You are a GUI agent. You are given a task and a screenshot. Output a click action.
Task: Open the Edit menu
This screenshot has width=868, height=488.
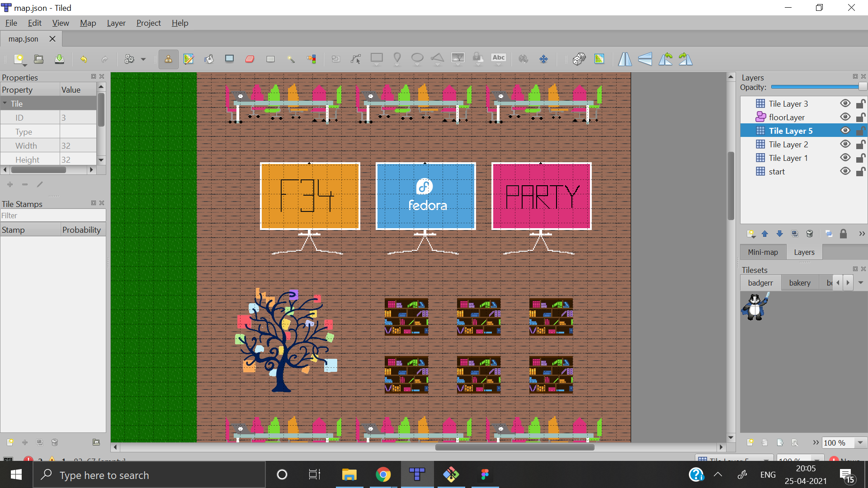tap(35, 23)
